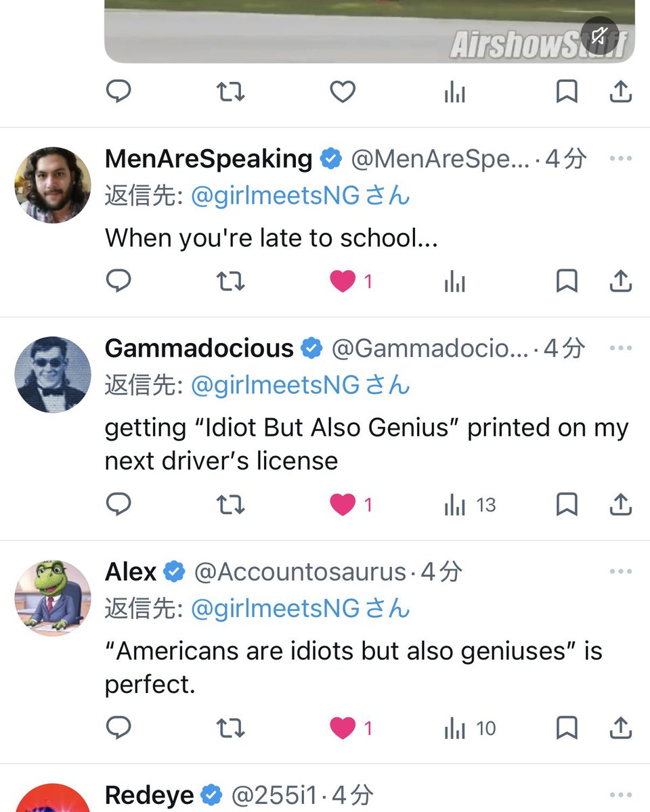The width and height of the screenshot is (650, 812).
Task: Unmute the video using the speaker icon
Action: click(600, 37)
